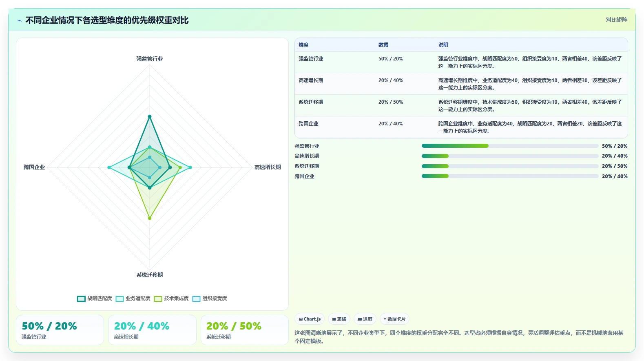Click the 20% / 50% table data cell

point(391,102)
